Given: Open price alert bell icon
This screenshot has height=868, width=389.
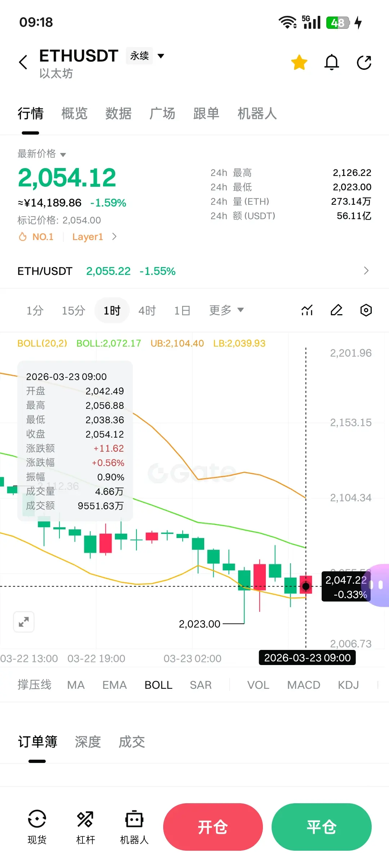Looking at the screenshot, I should point(332,62).
